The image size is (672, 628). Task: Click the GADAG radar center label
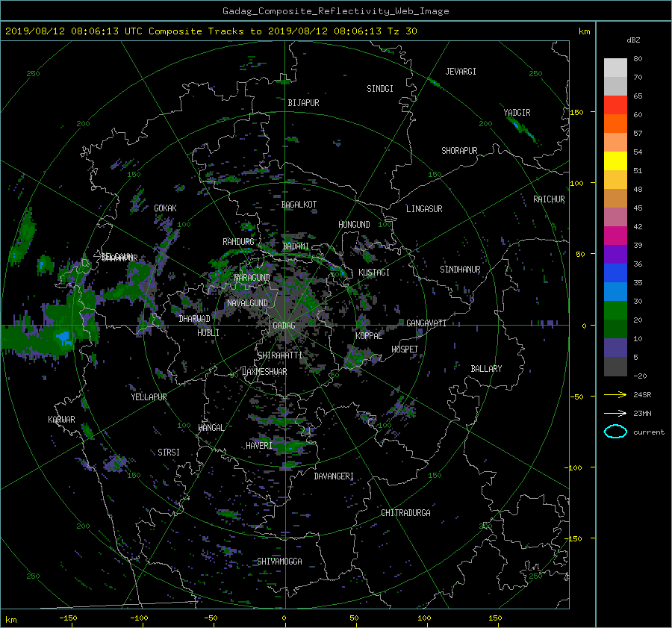point(284,326)
